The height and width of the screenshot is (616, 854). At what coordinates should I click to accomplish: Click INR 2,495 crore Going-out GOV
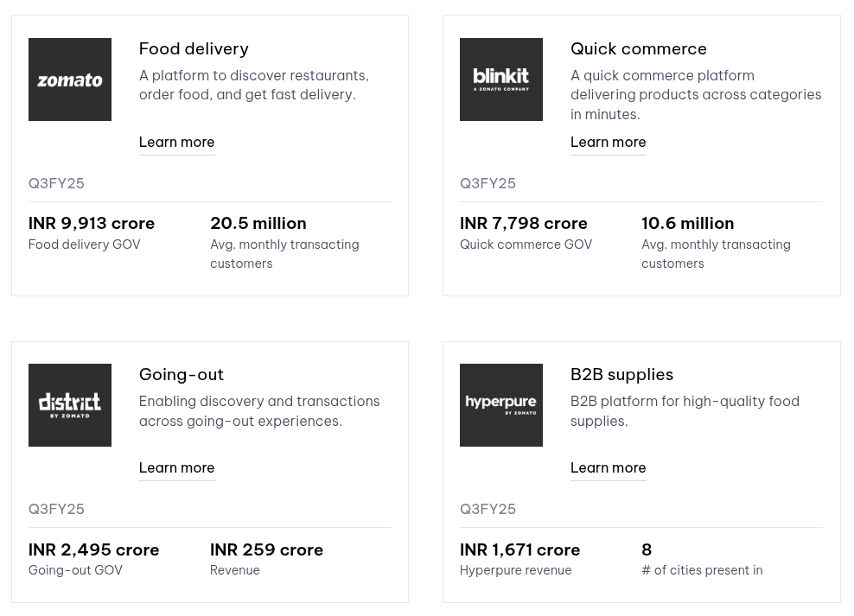click(93, 549)
